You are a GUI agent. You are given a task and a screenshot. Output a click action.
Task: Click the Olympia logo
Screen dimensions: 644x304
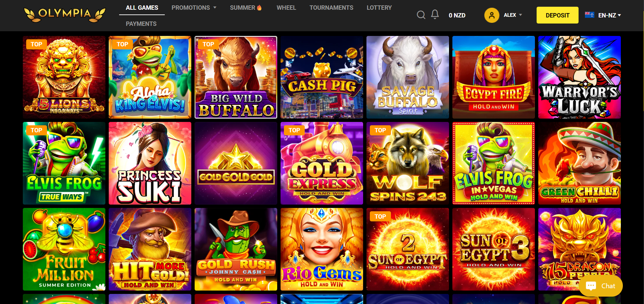[65, 15]
